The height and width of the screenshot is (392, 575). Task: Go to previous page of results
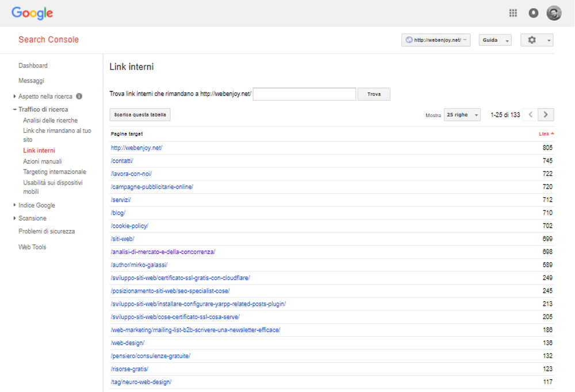pos(530,115)
